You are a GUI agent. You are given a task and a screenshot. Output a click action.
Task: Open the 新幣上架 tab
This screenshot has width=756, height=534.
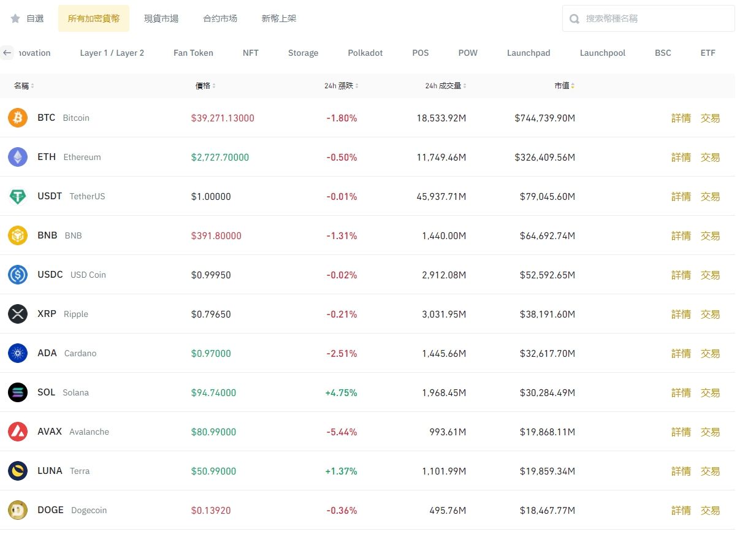(x=279, y=18)
